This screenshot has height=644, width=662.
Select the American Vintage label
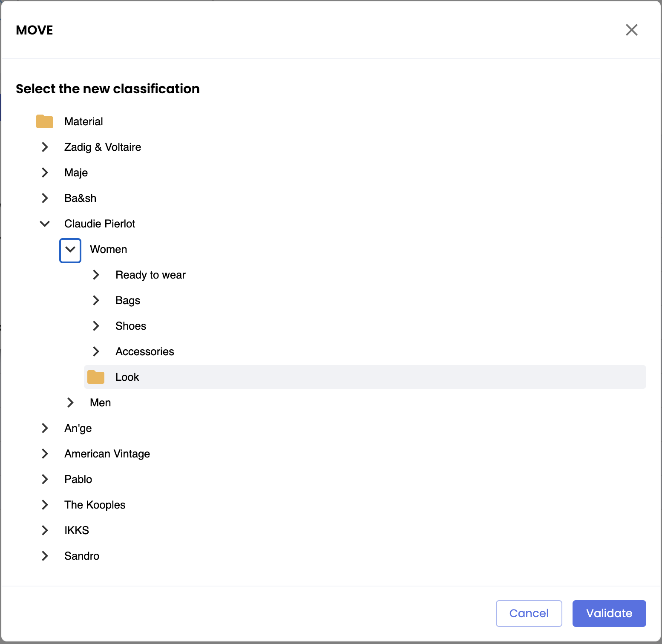[x=107, y=454]
